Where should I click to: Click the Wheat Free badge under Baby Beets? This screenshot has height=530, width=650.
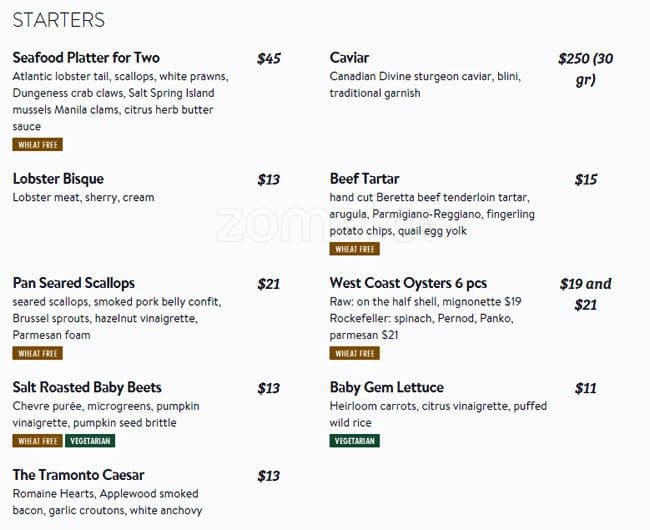tap(38, 441)
